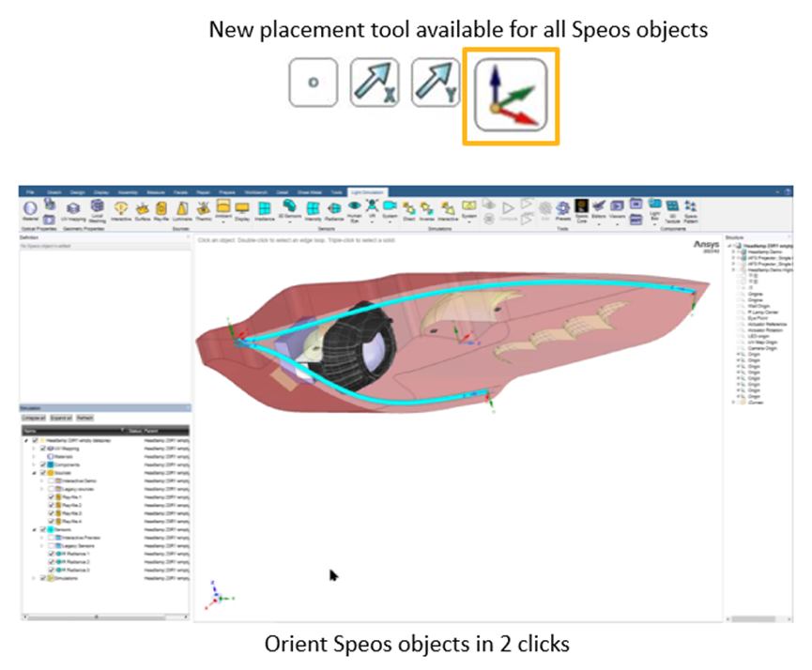
Task: Expand the Simulations tree node
Action: (34, 578)
